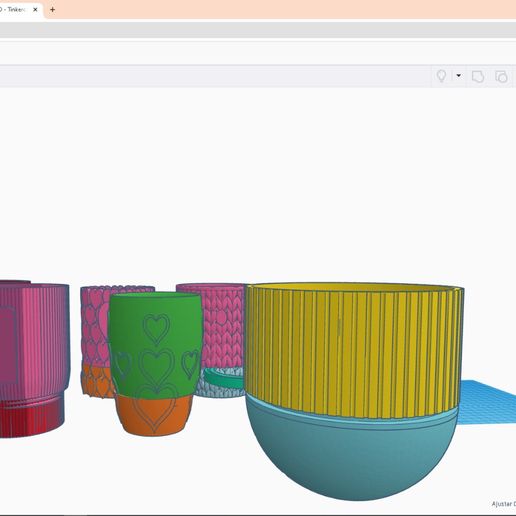Close the Tinkercad browser tab
This screenshot has width=516, height=516.
point(35,10)
